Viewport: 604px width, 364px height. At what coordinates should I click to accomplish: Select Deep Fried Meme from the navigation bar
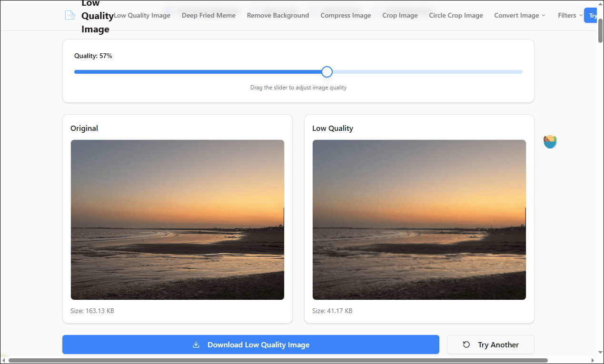click(x=208, y=15)
